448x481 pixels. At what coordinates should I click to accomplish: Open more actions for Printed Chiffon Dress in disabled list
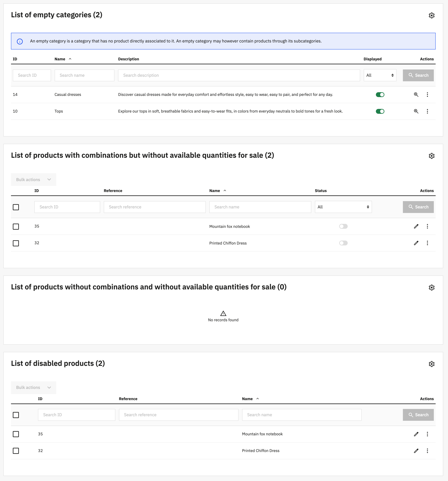[x=427, y=451]
